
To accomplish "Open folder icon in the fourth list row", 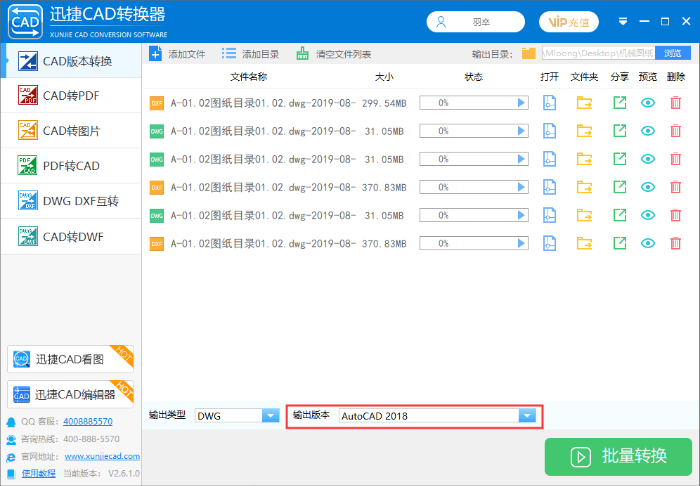I will [x=584, y=187].
